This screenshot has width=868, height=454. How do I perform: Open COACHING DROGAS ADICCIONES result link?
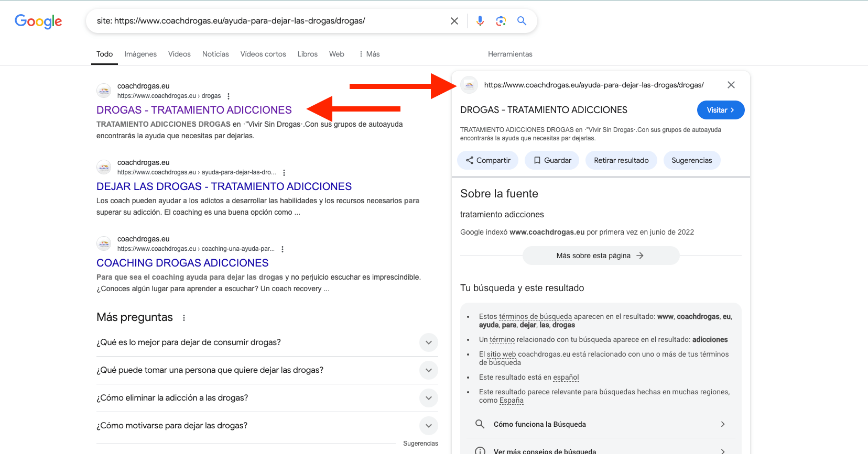182,263
